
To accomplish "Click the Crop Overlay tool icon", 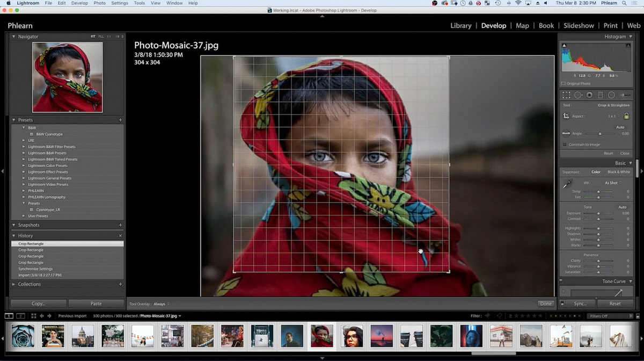I will 567,95.
